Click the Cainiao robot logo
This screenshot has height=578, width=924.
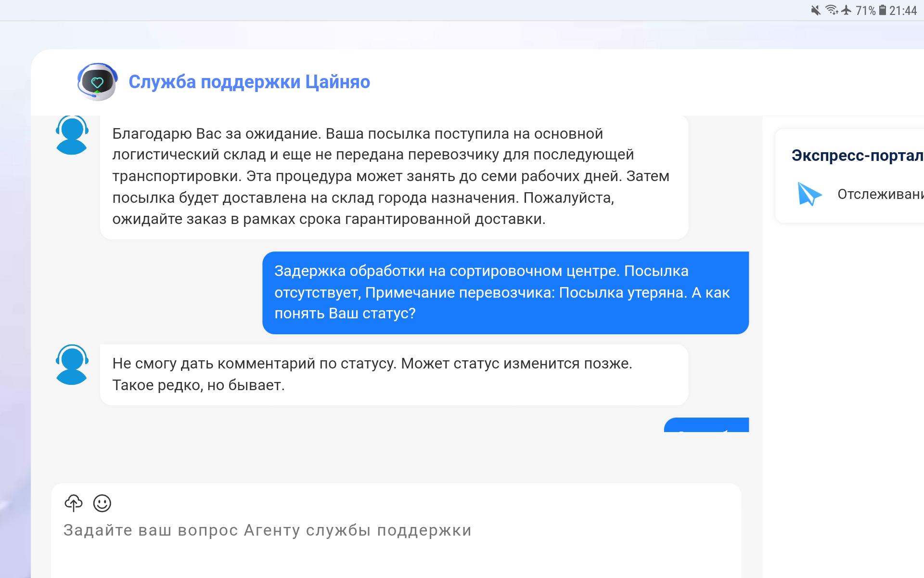[97, 82]
